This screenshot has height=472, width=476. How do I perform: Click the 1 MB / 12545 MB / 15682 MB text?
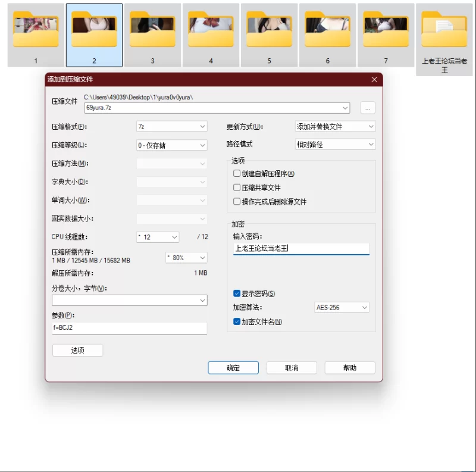coord(91,261)
